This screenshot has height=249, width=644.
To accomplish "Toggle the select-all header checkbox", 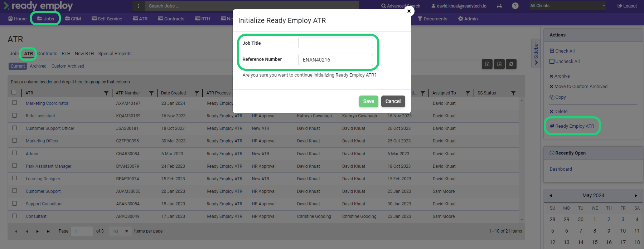I will point(14,92).
